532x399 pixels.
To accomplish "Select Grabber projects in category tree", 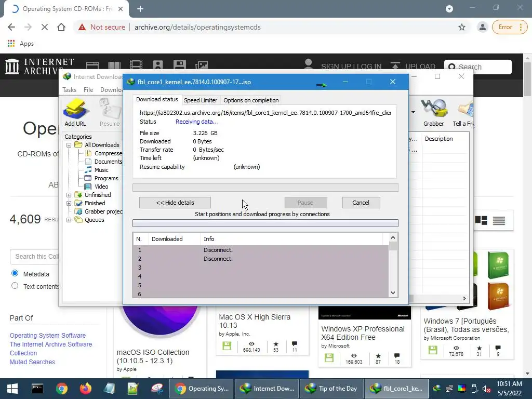I will 103,211.
